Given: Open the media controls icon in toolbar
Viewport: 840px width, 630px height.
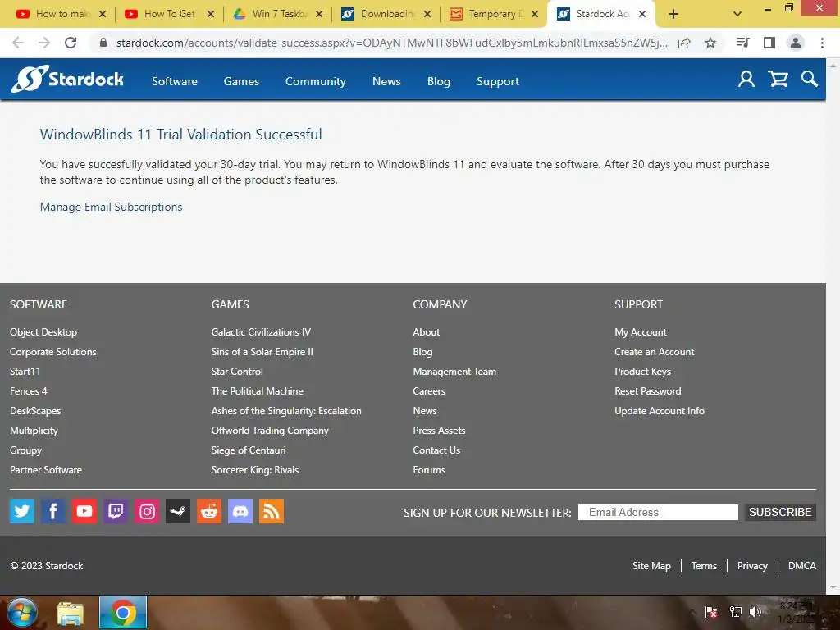Looking at the screenshot, I should [x=743, y=43].
